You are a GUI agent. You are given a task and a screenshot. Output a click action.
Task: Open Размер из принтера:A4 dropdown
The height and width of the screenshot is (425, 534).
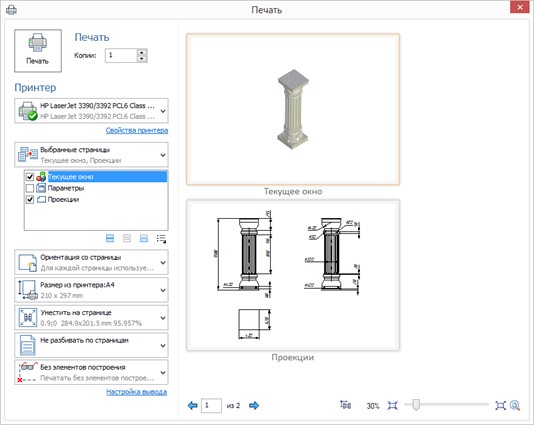click(x=91, y=290)
